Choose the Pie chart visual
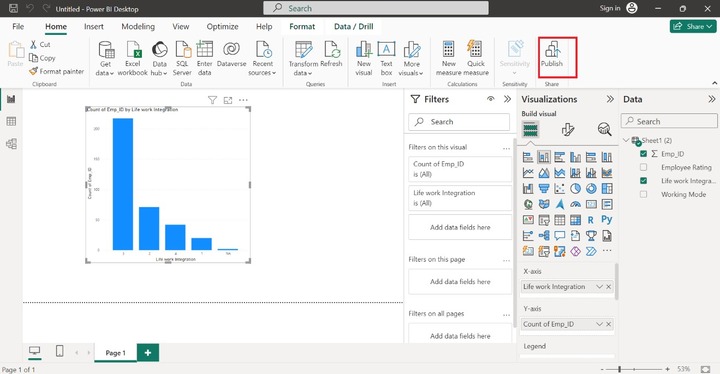This screenshot has height=374, width=720. click(x=575, y=188)
